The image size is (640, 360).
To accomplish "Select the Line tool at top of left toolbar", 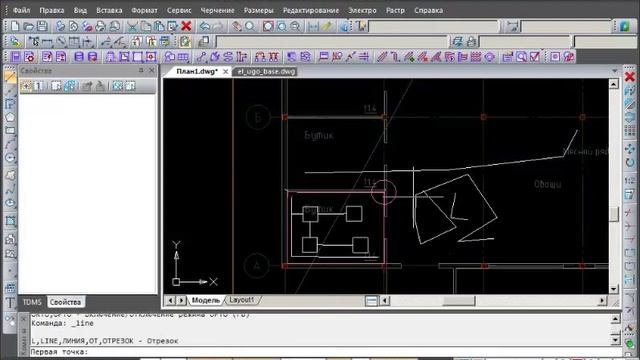I will click(10, 77).
